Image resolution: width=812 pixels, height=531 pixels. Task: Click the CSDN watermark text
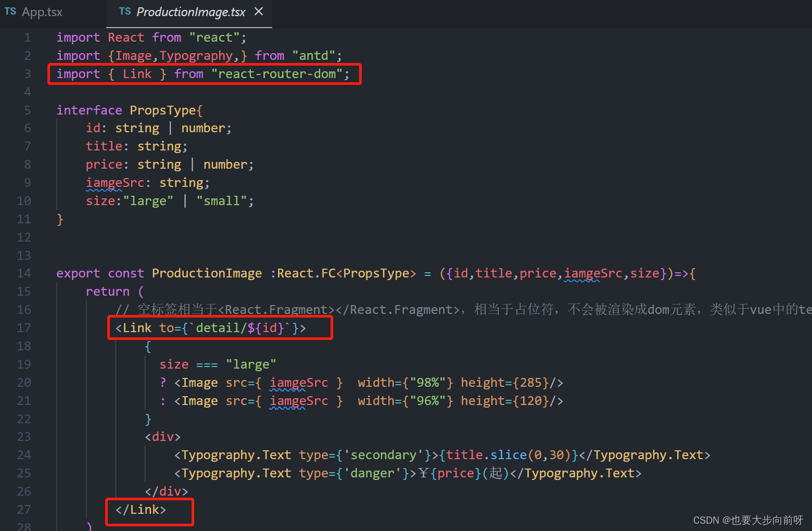(748, 520)
